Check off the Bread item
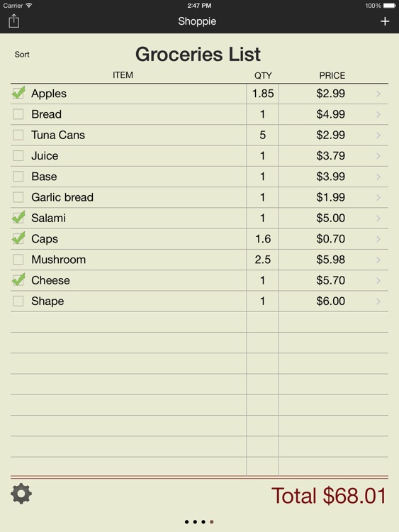 coord(18,114)
